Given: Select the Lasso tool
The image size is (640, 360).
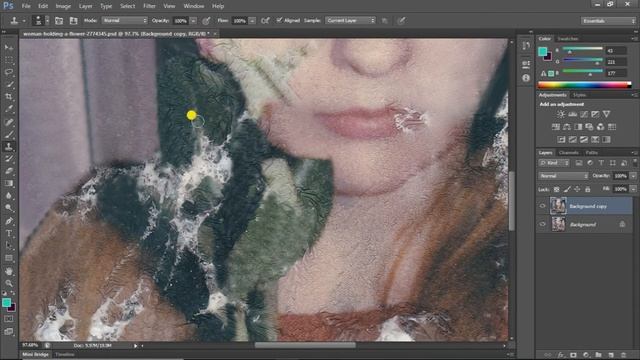Looking at the screenshot, I should [x=9, y=72].
